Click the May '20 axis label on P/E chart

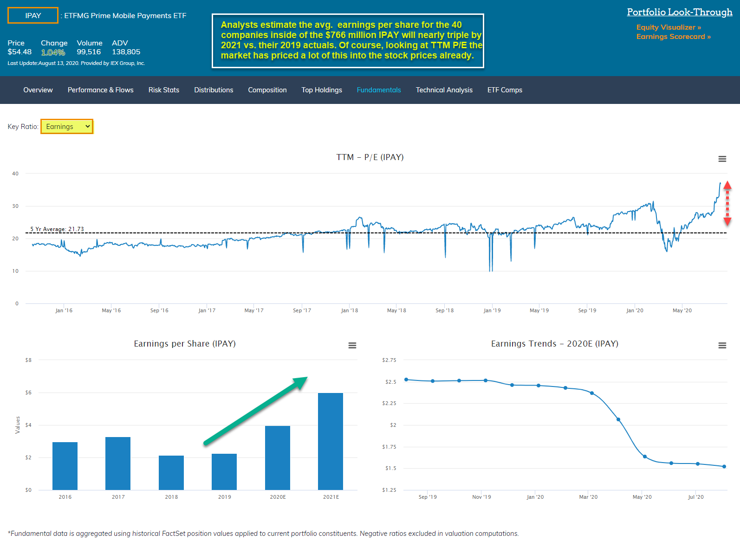pyautogui.click(x=682, y=310)
